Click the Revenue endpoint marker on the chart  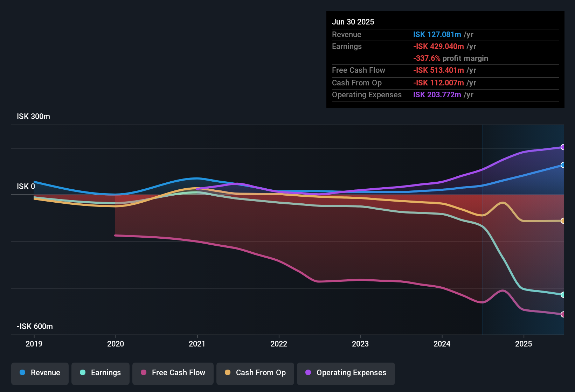click(x=563, y=164)
